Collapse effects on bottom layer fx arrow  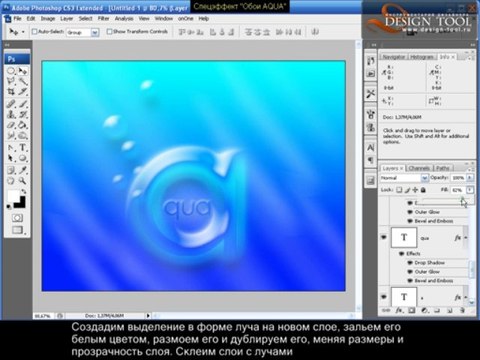point(466,297)
